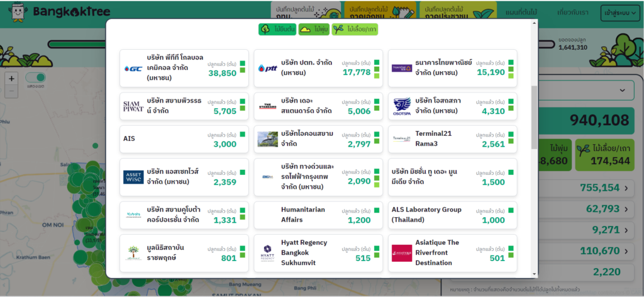Click the Hyatt Regency logo
Image resolution: width=644 pixels, height=297 pixels.
pyautogui.click(x=267, y=253)
